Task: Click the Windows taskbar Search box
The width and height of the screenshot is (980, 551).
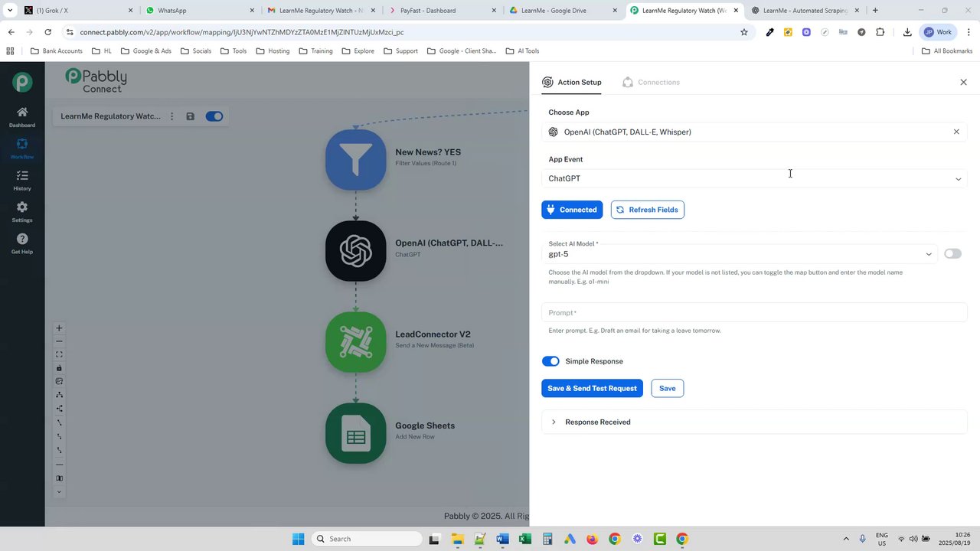Action: point(368,539)
